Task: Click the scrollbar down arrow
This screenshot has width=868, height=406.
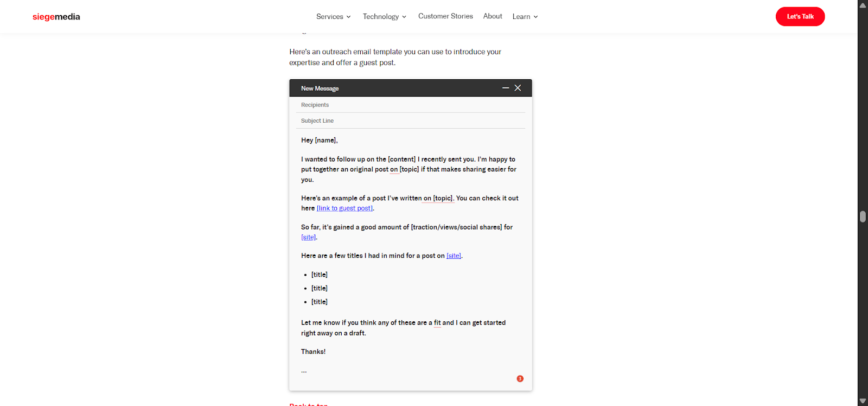Action: (x=862, y=402)
